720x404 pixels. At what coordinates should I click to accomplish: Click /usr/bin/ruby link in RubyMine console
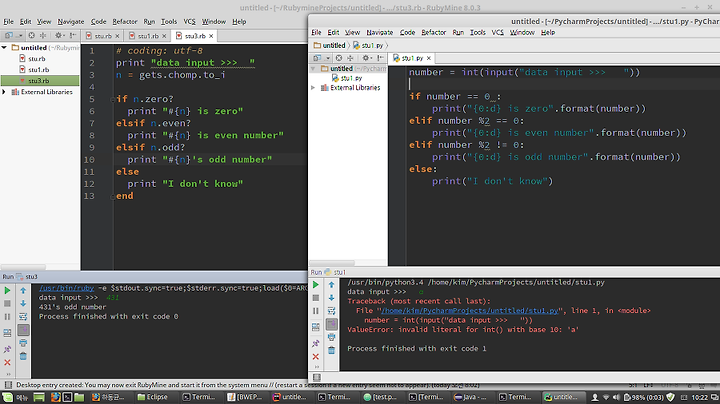click(x=67, y=288)
